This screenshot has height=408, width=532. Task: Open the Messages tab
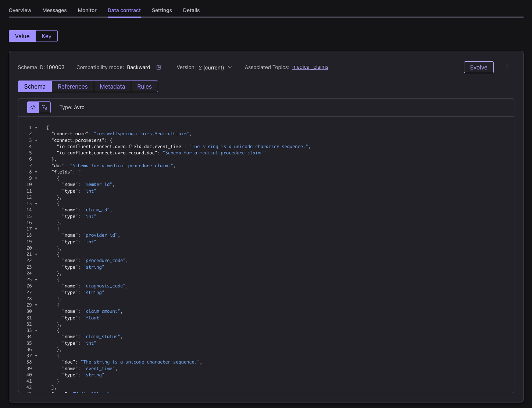pyautogui.click(x=54, y=10)
